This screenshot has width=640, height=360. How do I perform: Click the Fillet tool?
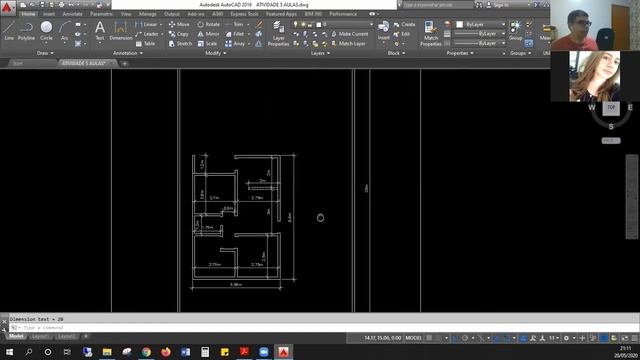pyautogui.click(x=234, y=34)
